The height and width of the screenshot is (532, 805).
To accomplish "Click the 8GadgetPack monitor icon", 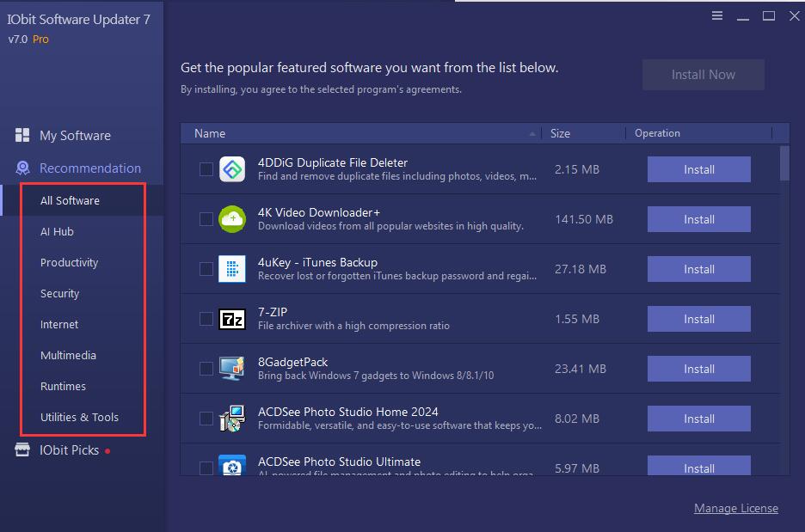I will click(232, 369).
